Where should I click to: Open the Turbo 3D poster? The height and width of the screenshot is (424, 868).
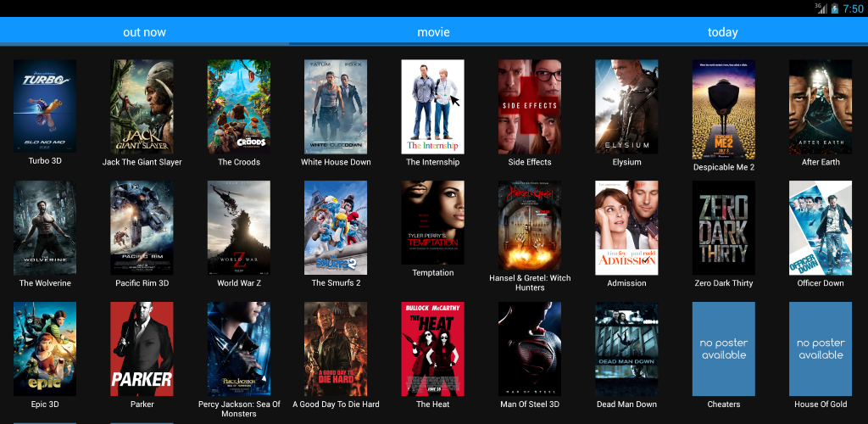(45, 107)
